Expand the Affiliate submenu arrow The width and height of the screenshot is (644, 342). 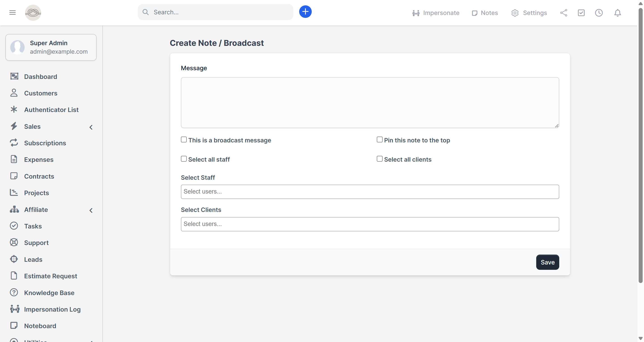tap(91, 211)
